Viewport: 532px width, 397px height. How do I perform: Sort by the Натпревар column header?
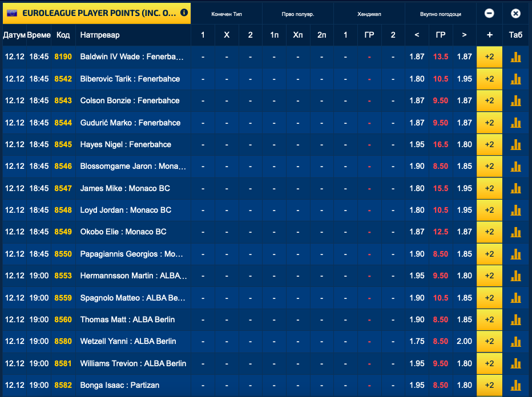pos(100,35)
